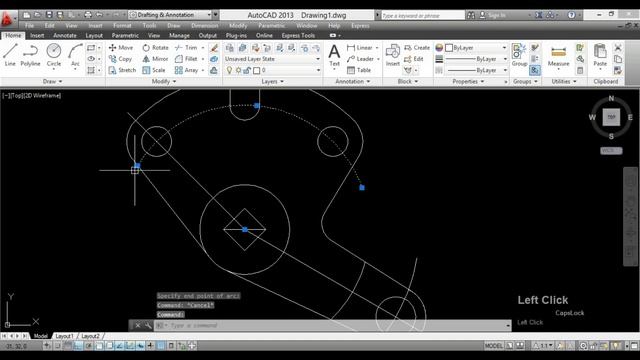This screenshot has height=360, width=640.
Task: Select the Circle tool
Action: (x=53, y=56)
